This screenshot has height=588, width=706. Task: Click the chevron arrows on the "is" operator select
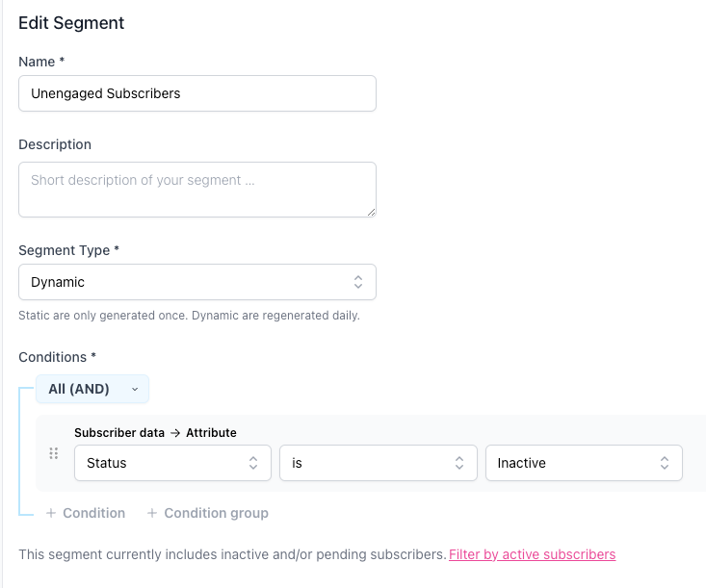click(x=459, y=463)
